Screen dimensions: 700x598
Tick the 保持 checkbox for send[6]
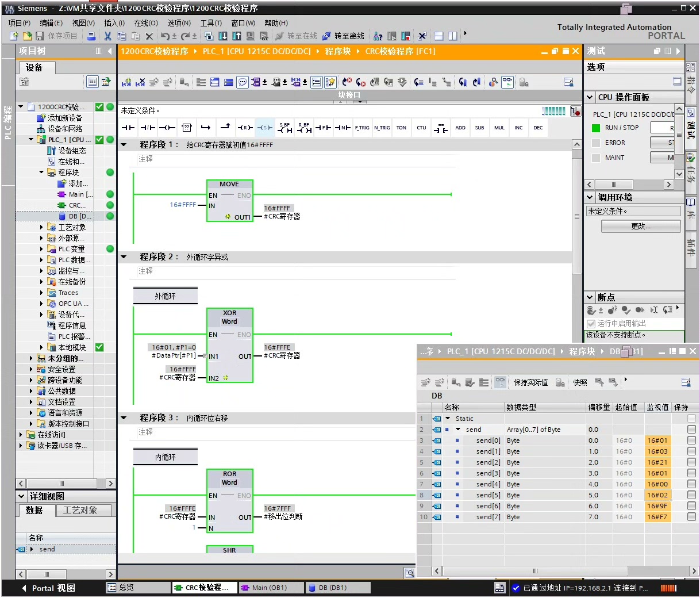coord(691,506)
